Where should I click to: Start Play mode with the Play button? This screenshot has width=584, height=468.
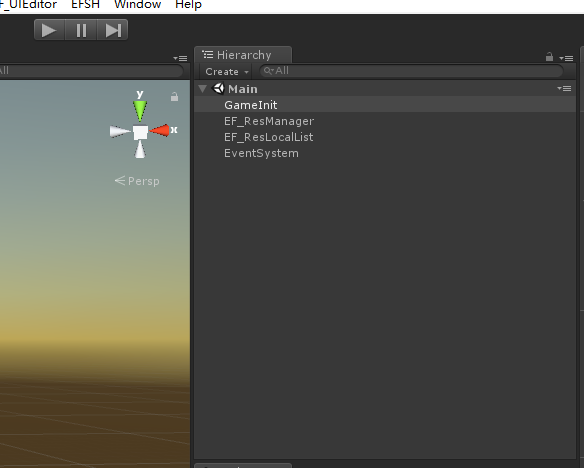(49, 30)
